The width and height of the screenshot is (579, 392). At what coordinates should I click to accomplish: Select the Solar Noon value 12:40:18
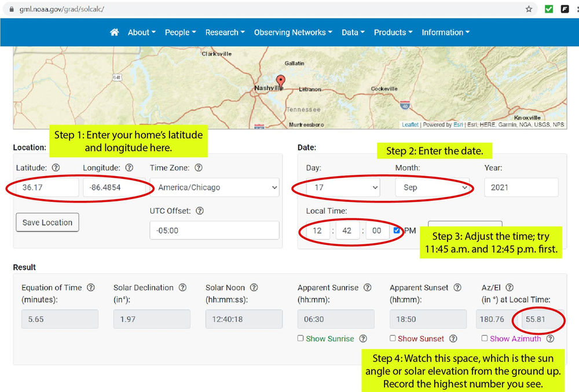(x=244, y=319)
